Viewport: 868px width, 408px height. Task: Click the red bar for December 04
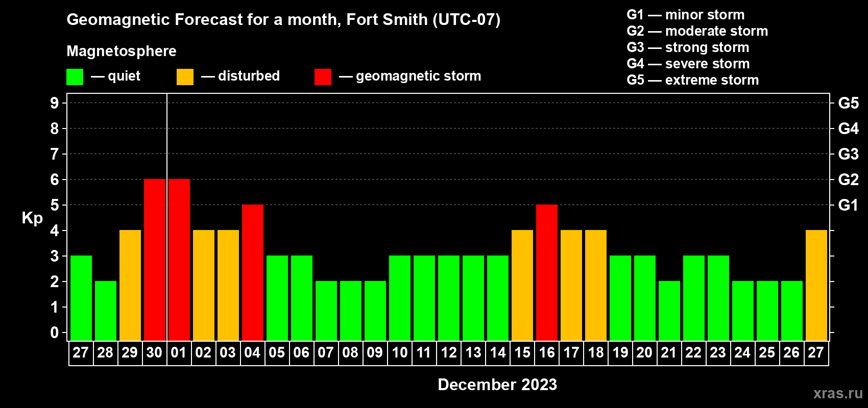[x=252, y=272]
